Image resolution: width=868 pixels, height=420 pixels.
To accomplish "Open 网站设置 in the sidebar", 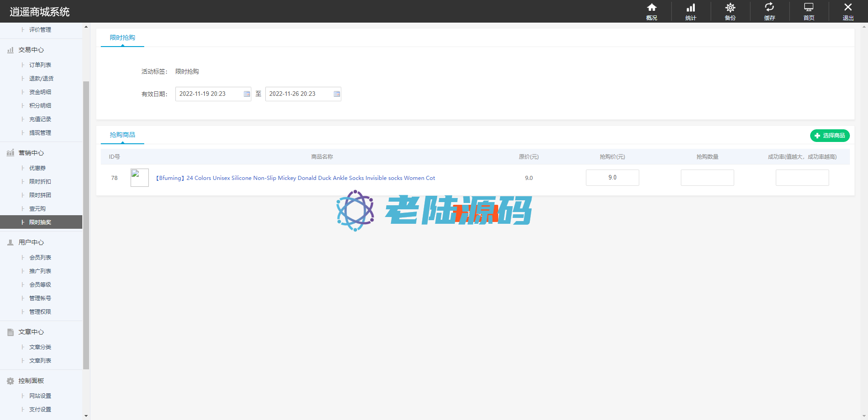I will tap(40, 396).
